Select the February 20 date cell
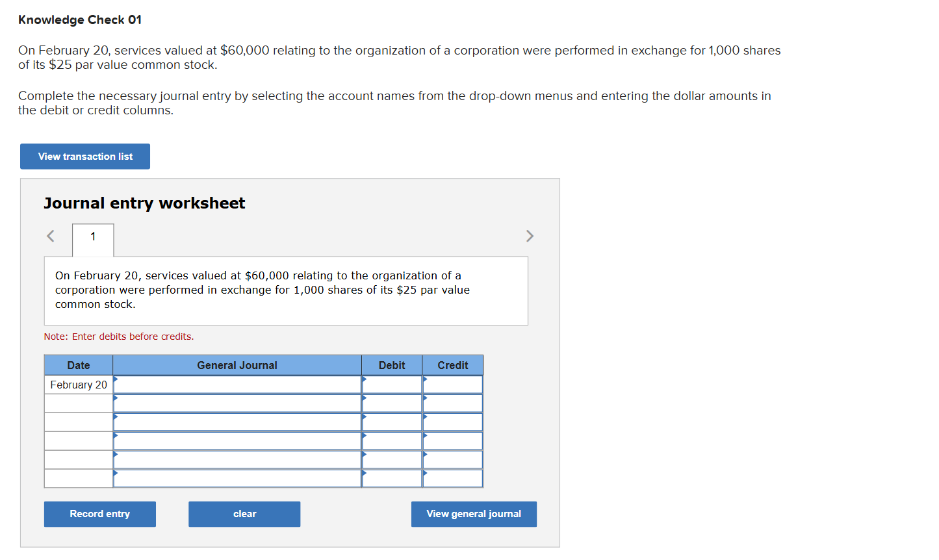The image size is (939, 560). click(78, 384)
